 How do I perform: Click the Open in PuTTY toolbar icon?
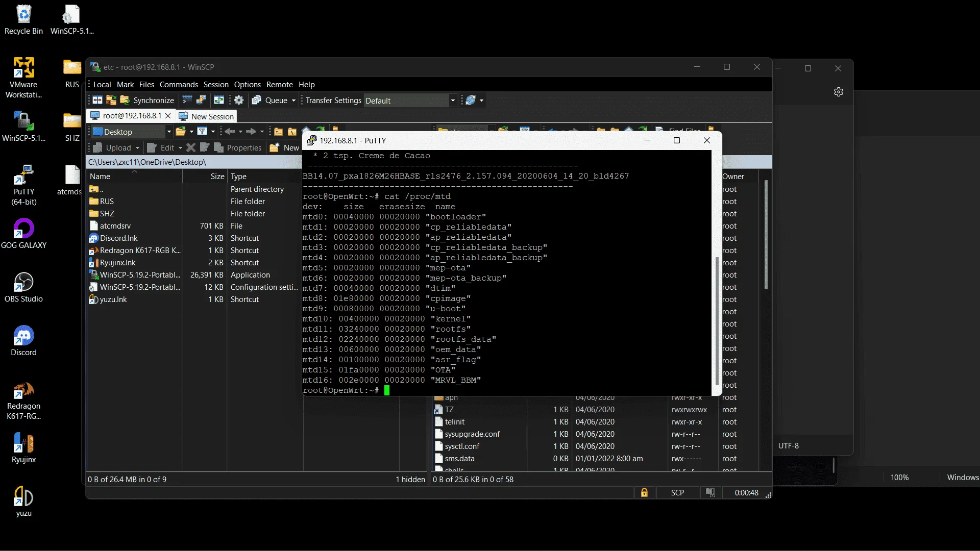click(201, 101)
